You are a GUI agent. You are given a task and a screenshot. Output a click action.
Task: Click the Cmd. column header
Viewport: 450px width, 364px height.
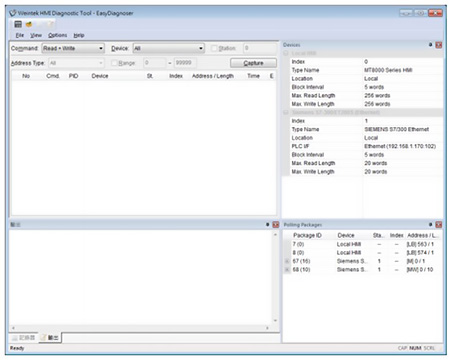(x=53, y=76)
